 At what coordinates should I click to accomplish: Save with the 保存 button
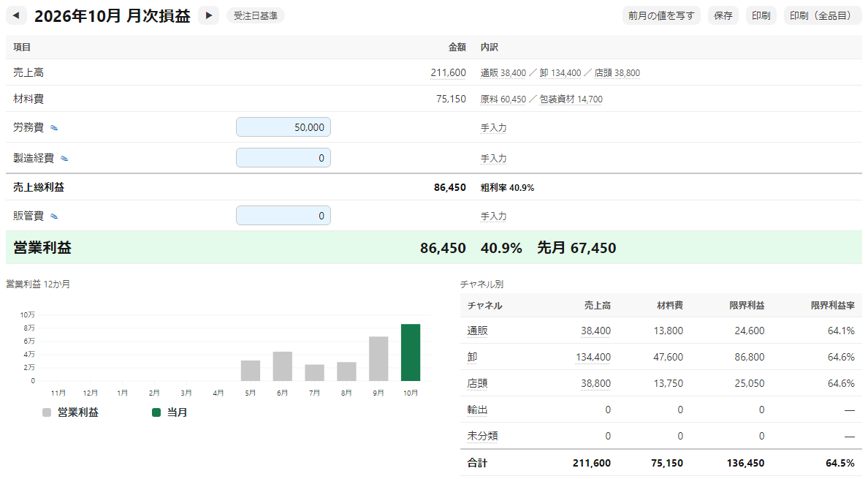(723, 15)
